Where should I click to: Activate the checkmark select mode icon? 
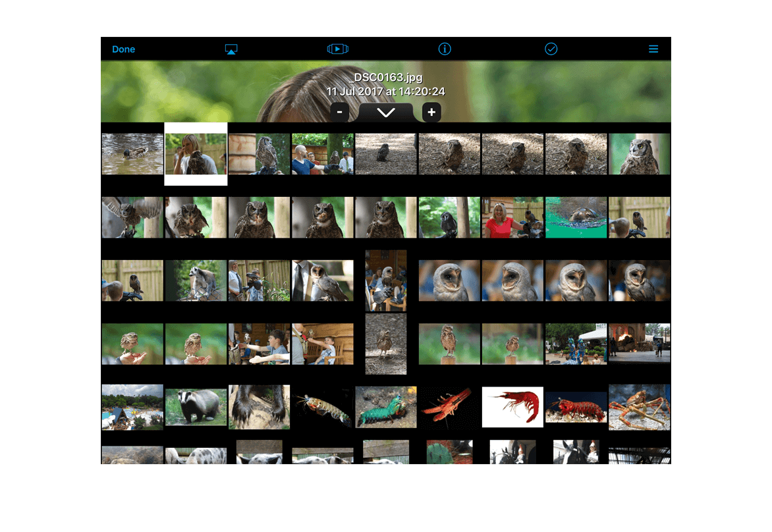tap(551, 49)
